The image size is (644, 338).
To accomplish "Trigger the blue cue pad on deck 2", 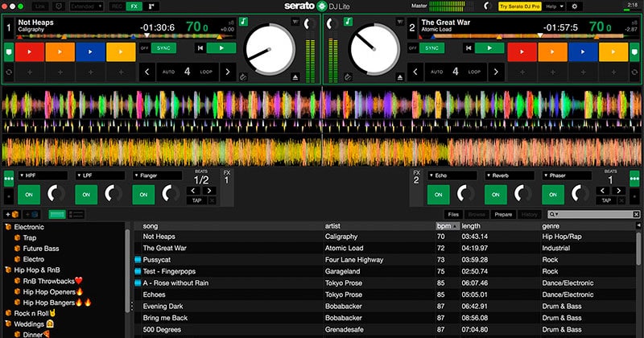I will click(x=582, y=52).
